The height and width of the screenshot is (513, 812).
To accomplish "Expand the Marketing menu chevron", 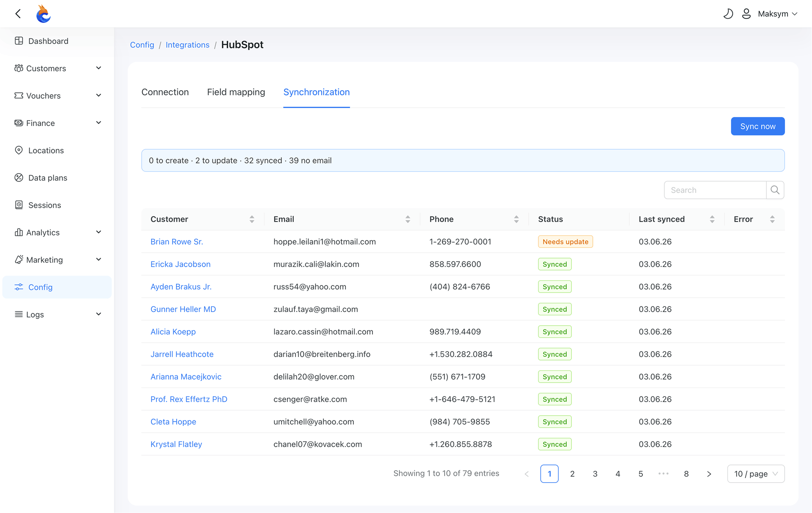I will tap(98, 260).
